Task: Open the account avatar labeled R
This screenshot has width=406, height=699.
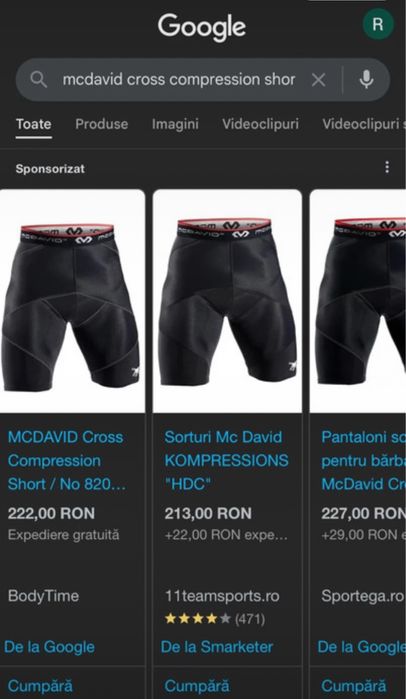Action: coord(377,24)
